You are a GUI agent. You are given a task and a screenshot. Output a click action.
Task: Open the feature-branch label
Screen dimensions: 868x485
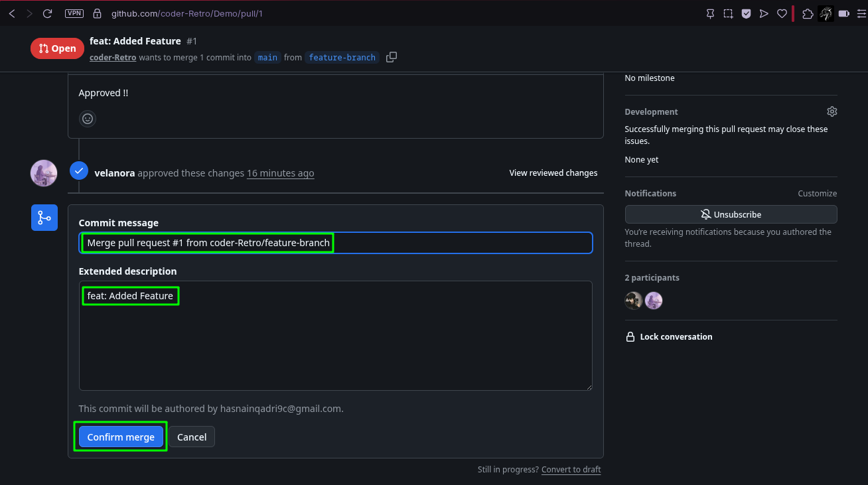342,58
